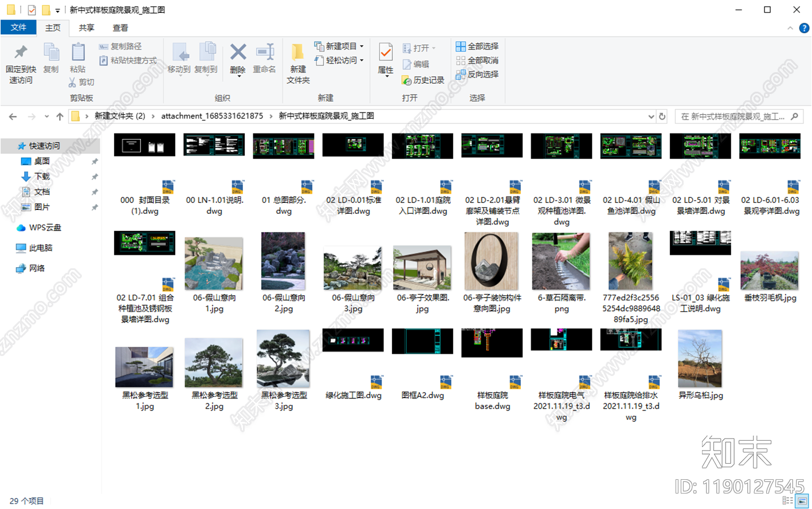Switch to the View (查看) tab
The height and width of the screenshot is (509, 812).
point(120,28)
